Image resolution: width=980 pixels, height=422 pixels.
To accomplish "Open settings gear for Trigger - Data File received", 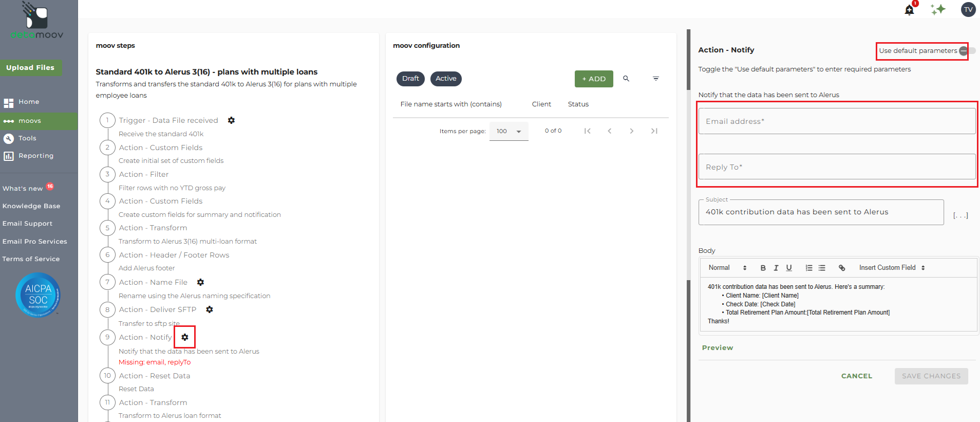I will [231, 120].
